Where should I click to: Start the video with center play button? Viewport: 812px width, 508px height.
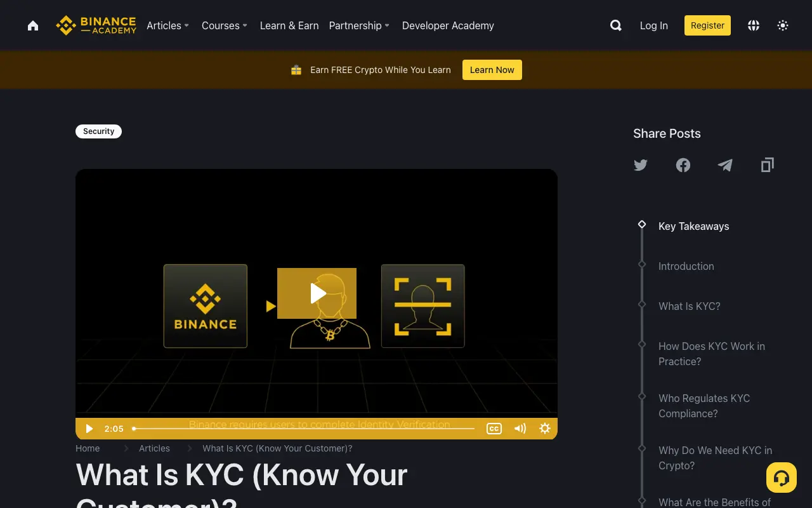point(317,293)
